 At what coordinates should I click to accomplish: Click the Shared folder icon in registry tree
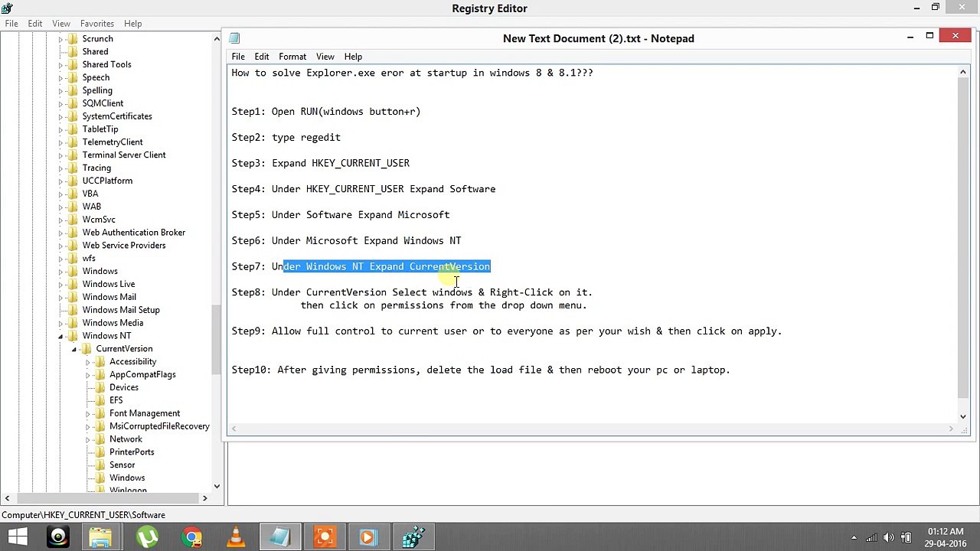click(x=73, y=51)
